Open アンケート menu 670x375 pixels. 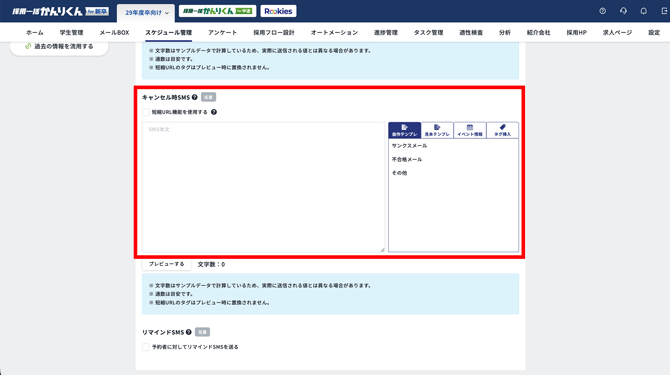222,32
